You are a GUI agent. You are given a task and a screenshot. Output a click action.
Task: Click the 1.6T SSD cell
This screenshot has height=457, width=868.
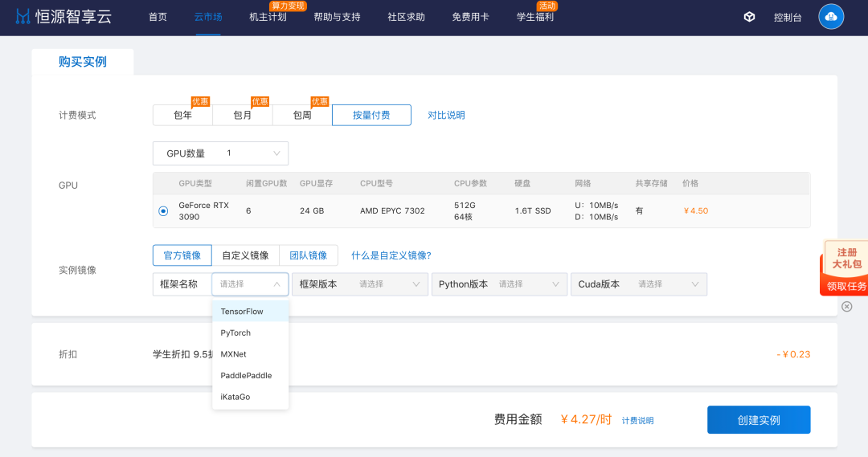[x=533, y=210]
